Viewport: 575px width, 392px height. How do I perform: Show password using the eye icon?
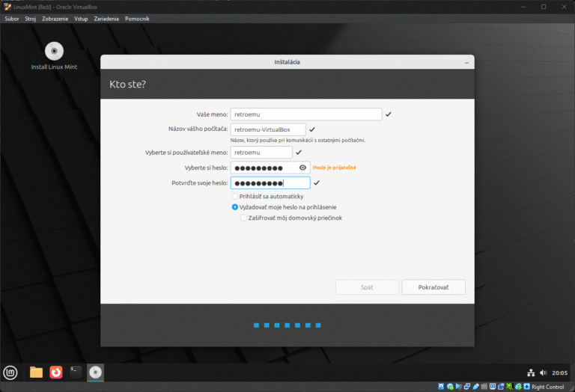[x=302, y=168]
